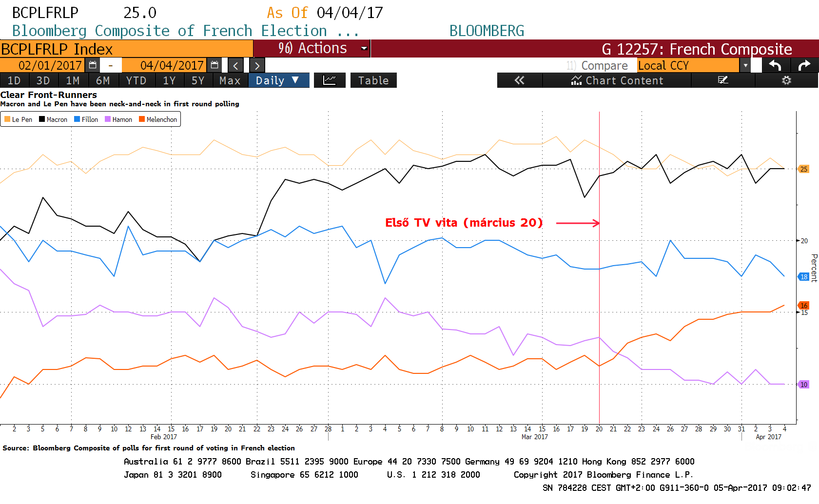819x504 pixels.
Task: Toggle the Le Pen legend swatch
Action: (7, 119)
